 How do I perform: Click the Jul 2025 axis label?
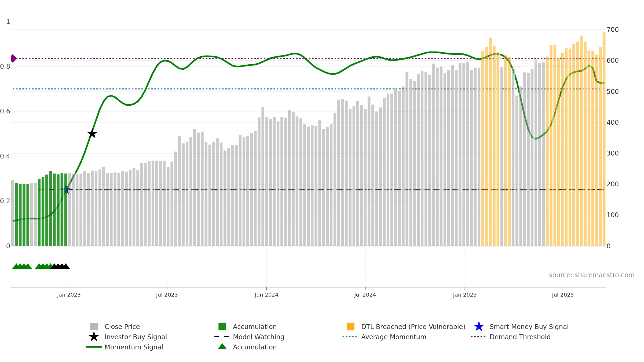563,295
